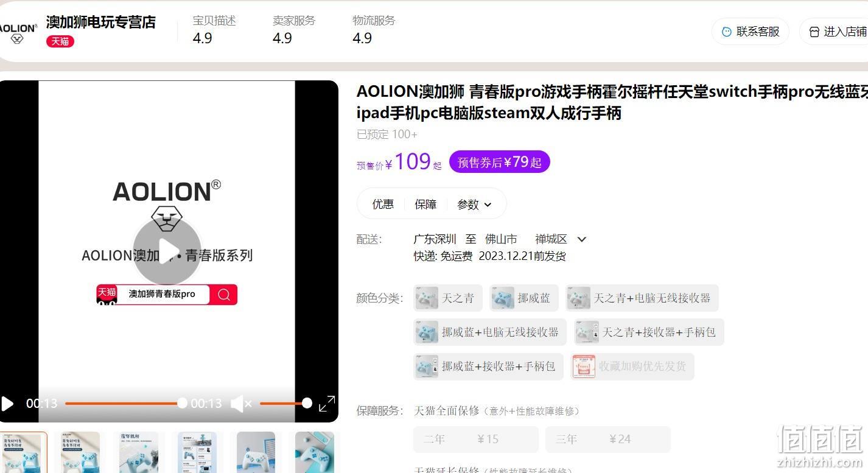The width and height of the screenshot is (868, 473).
Task: Open fifth thumbnail with white controller
Action: click(x=256, y=452)
